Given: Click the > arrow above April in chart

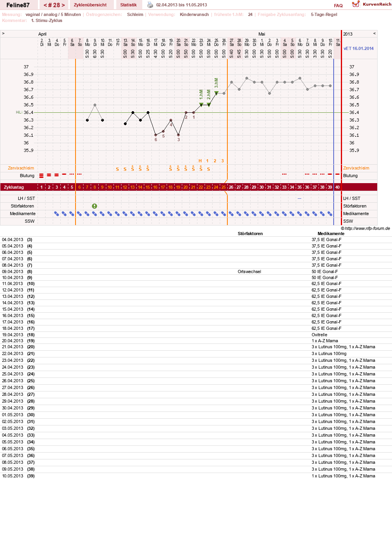Looking at the screenshot, I should coord(3,34).
